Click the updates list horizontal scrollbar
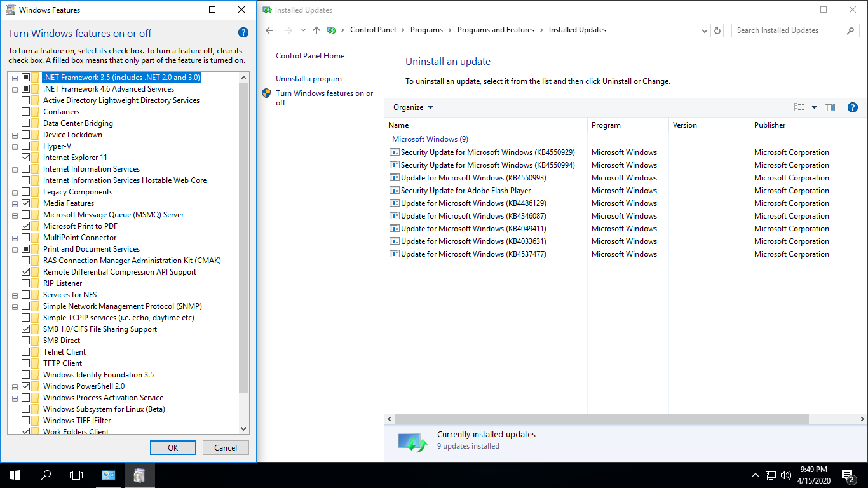 [x=602, y=419]
